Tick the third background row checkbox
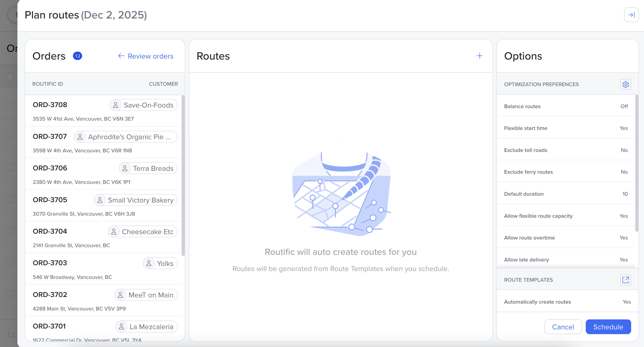This screenshot has width=644, height=347. point(10,136)
